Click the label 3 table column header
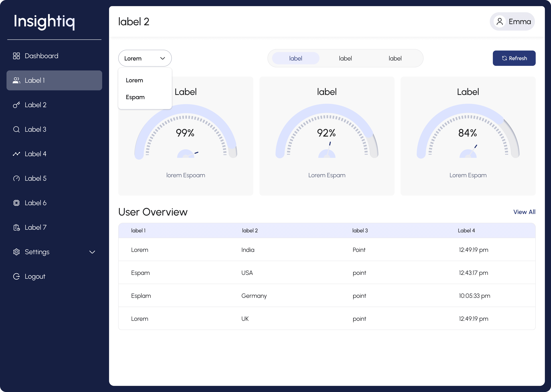 point(360,231)
